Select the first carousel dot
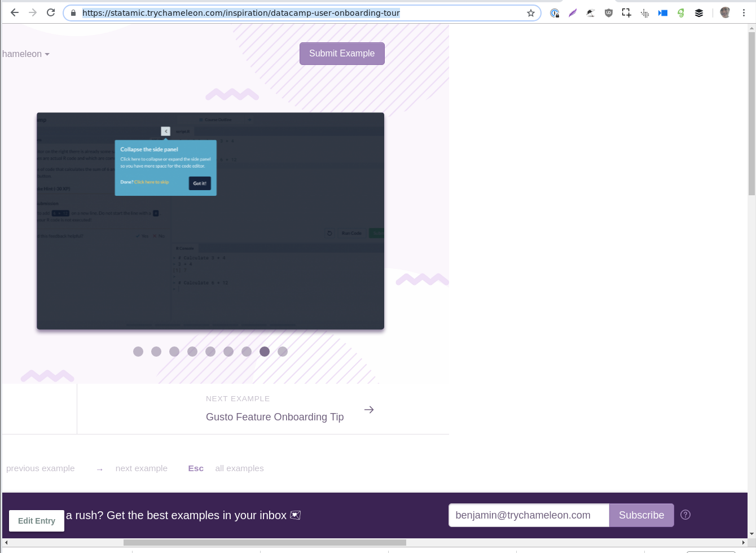The height and width of the screenshot is (553, 756). (138, 352)
